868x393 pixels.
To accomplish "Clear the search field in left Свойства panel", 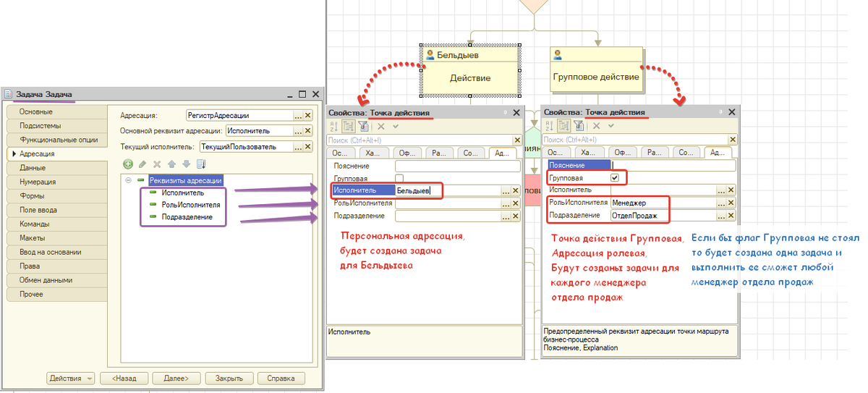I will 516,140.
